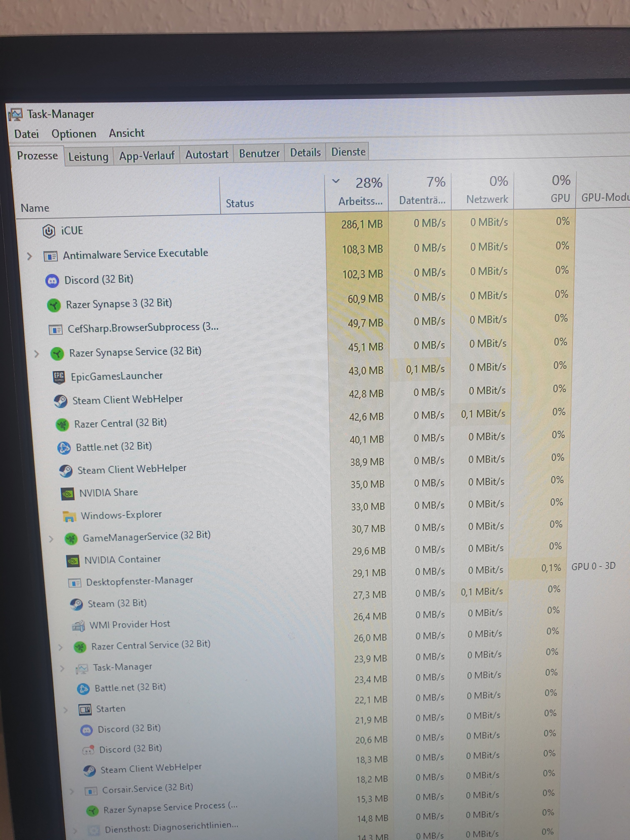Click the WMI Provider Host icon
Image resolution: width=630 pixels, height=840 pixels.
(78, 626)
